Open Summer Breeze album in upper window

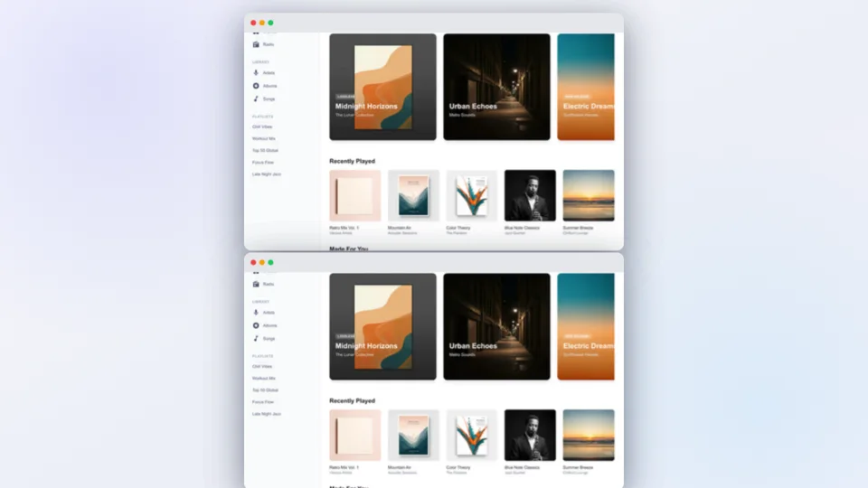tap(589, 195)
